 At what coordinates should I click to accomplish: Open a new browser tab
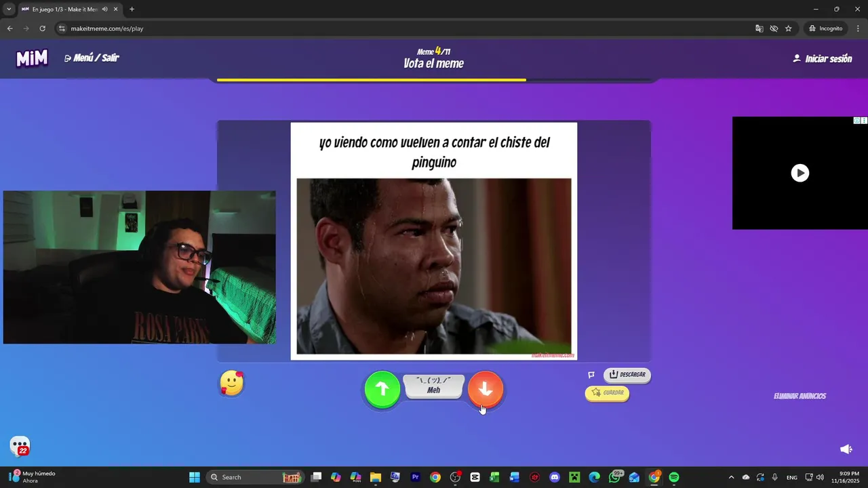(x=132, y=9)
